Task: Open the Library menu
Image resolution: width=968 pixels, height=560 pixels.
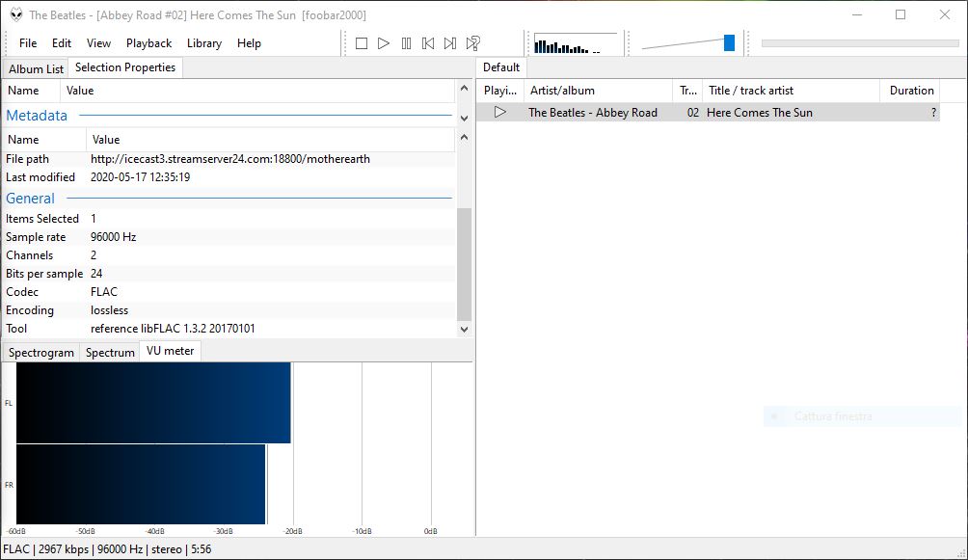Action: (204, 43)
